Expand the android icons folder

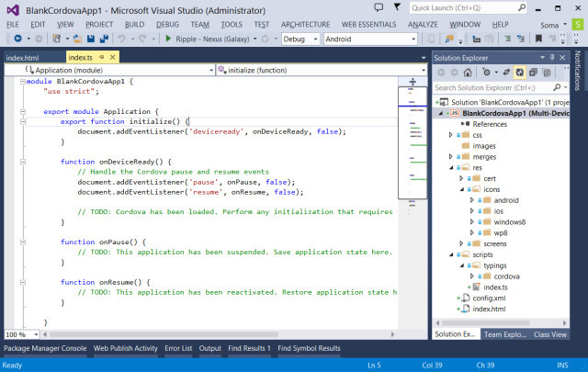[x=471, y=200]
